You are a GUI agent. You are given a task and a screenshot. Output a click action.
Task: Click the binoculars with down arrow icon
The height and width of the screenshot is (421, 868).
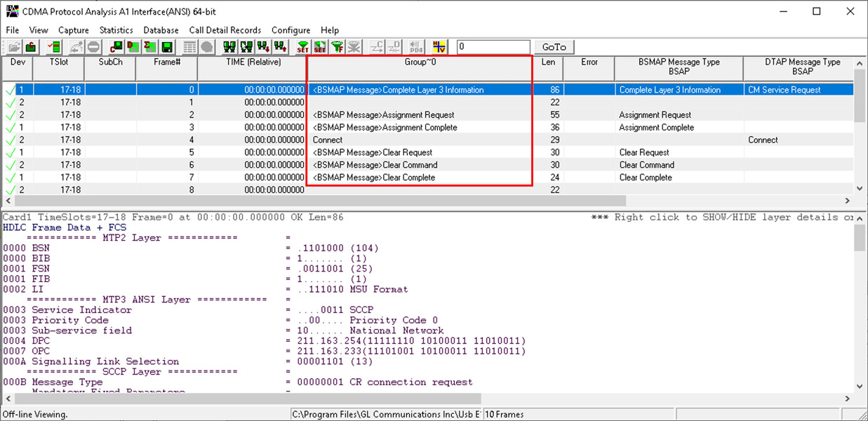[x=263, y=47]
